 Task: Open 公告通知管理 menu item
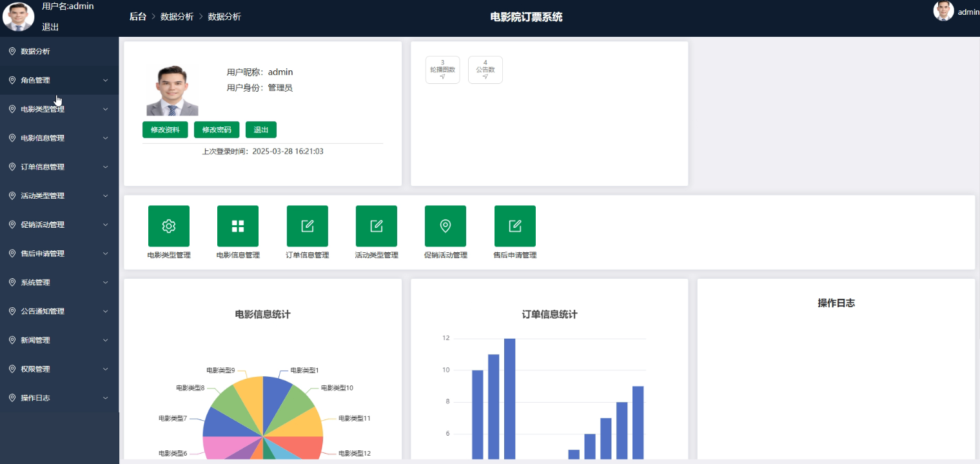pyautogui.click(x=59, y=311)
